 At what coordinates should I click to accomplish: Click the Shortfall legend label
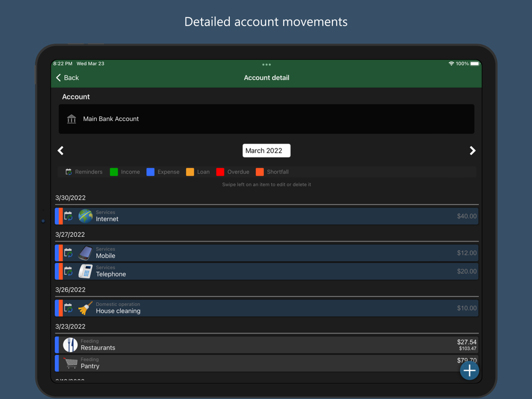click(x=278, y=172)
